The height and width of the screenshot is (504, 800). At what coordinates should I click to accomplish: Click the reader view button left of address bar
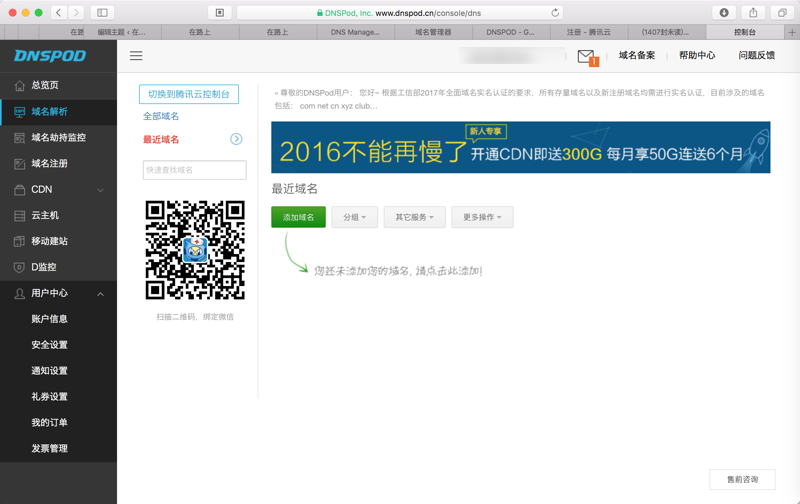coord(220,12)
